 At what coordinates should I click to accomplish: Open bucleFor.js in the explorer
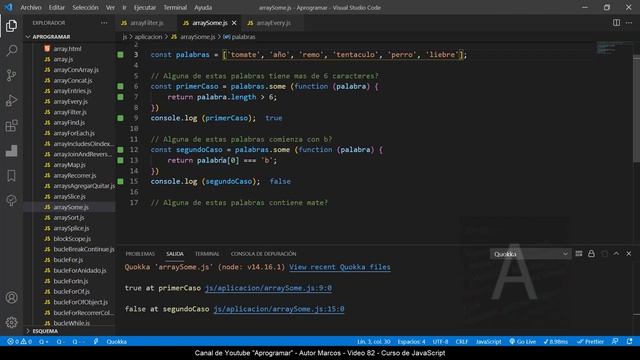[69, 260]
